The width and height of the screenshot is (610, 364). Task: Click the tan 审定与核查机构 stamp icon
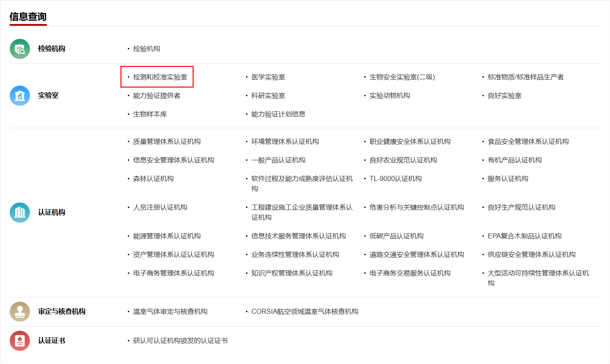20,312
